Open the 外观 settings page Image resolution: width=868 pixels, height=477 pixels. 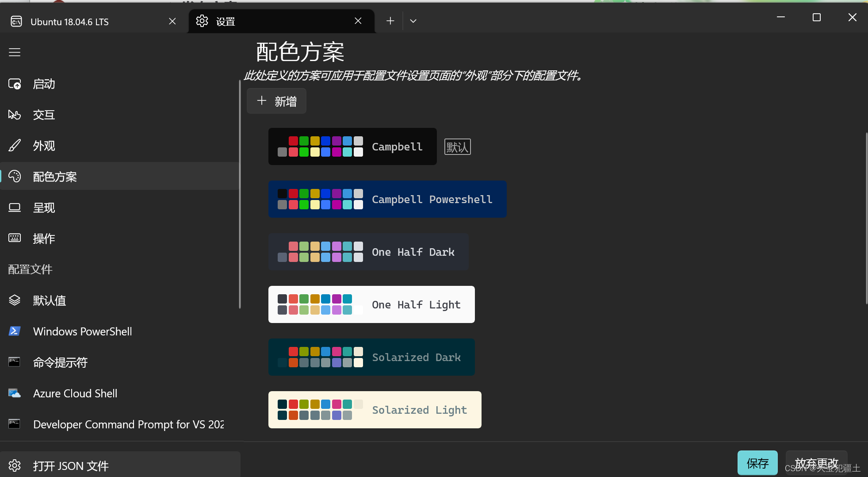pos(120,146)
